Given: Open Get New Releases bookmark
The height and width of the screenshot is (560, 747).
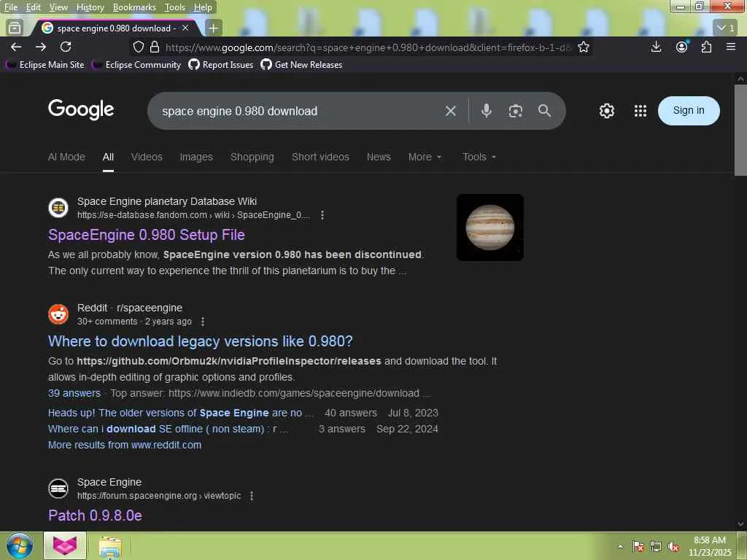Looking at the screenshot, I should pyautogui.click(x=301, y=65).
